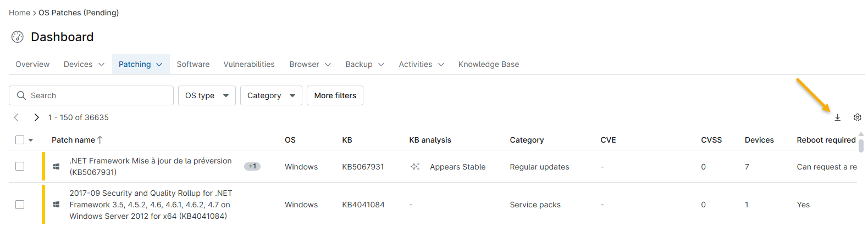
Task: Click the More filters button
Action: click(335, 95)
